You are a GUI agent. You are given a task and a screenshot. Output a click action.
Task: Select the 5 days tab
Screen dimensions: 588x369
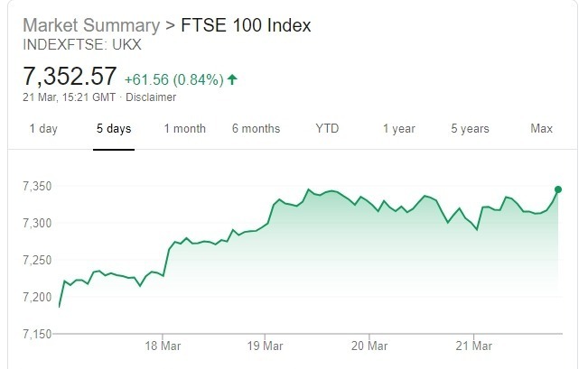(x=114, y=129)
